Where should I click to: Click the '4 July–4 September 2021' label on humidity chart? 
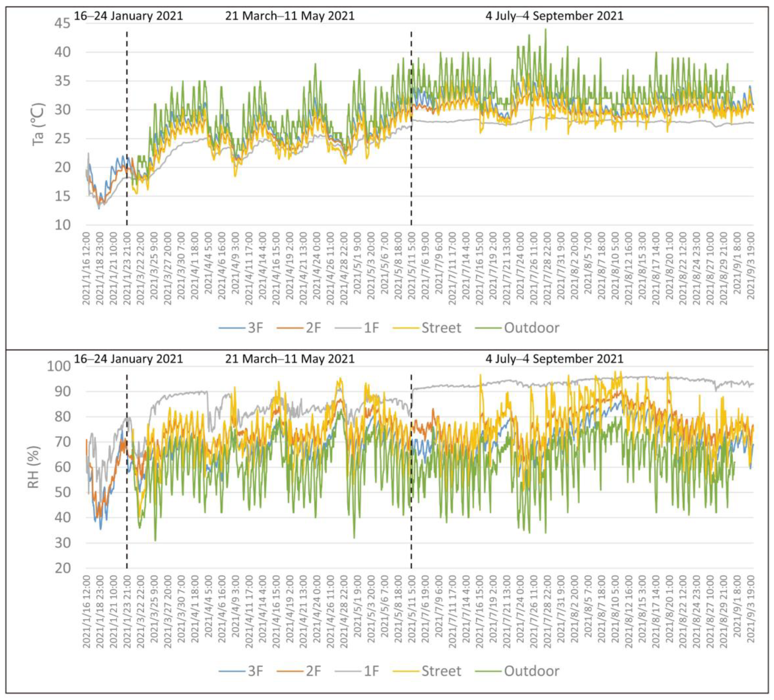pyautogui.click(x=554, y=359)
